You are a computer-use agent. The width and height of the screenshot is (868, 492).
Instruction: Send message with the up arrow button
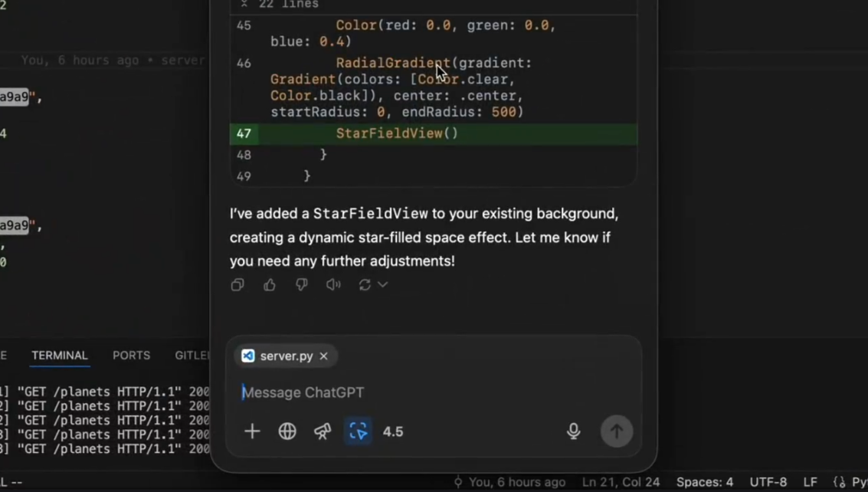pos(617,431)
